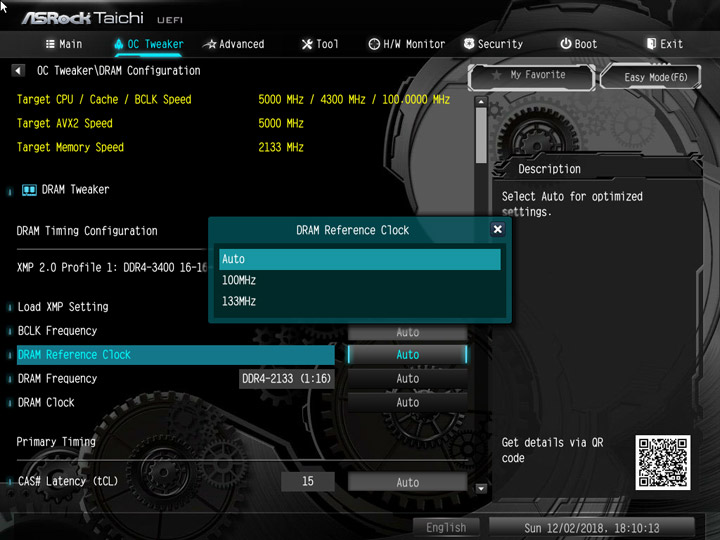The height and width of the screenshot is (540, 720).
Task: Click the Primary Timing heading
Action: (x=56, y=442)
